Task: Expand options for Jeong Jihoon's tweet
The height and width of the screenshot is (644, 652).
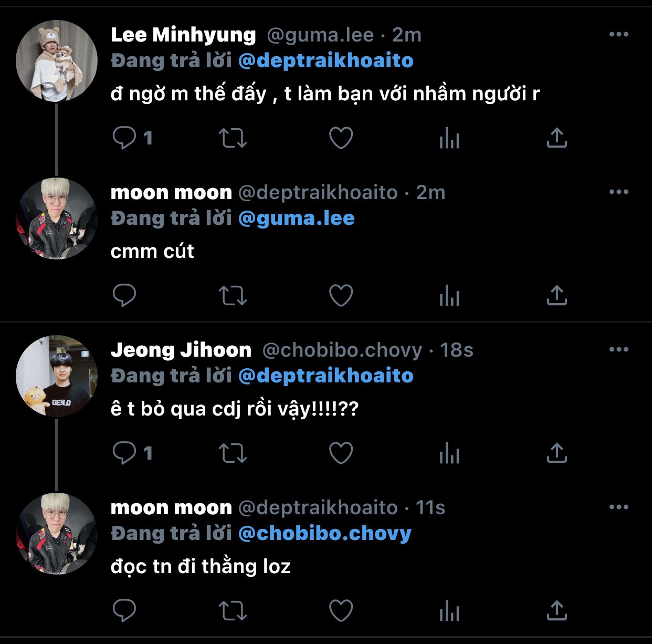Action: pyautogui.click(x=618, y=350)
